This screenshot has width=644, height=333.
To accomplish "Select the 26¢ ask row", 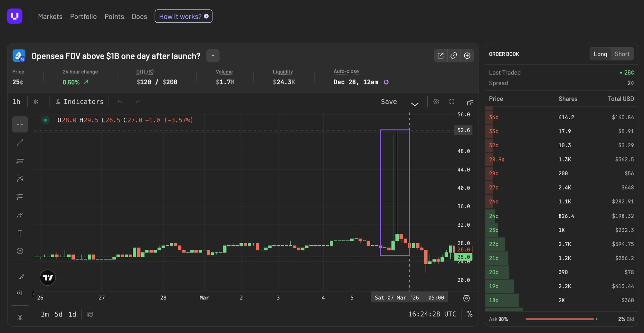I will tap(561, 202).
